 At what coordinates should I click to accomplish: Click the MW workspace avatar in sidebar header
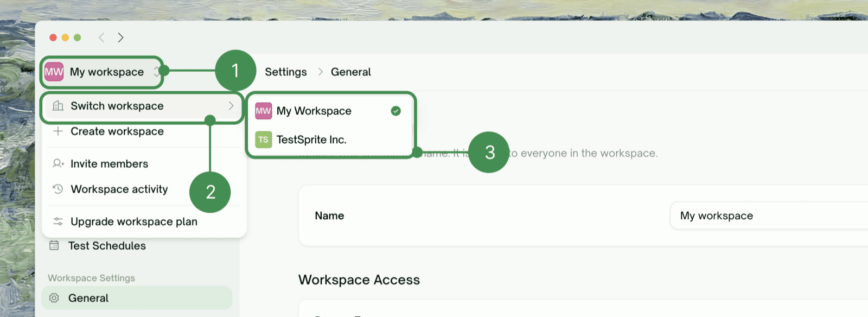click(x=54, y=72)
